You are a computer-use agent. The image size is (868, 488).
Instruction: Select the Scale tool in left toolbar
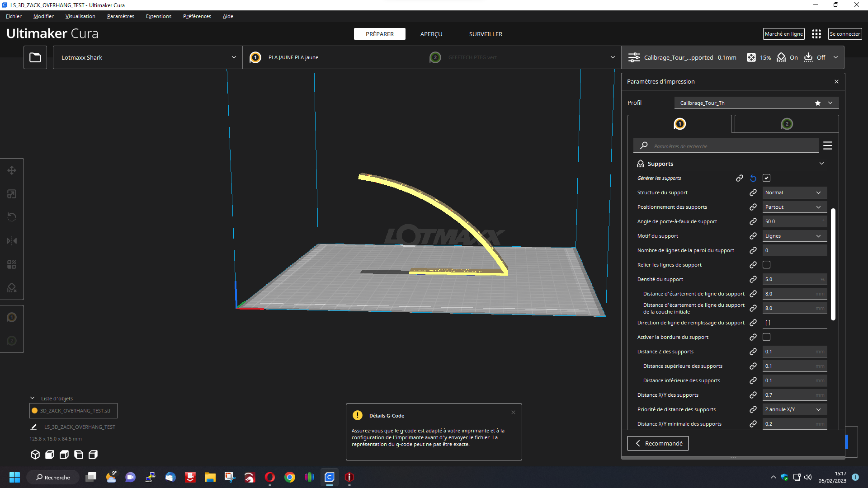(12, 194)
